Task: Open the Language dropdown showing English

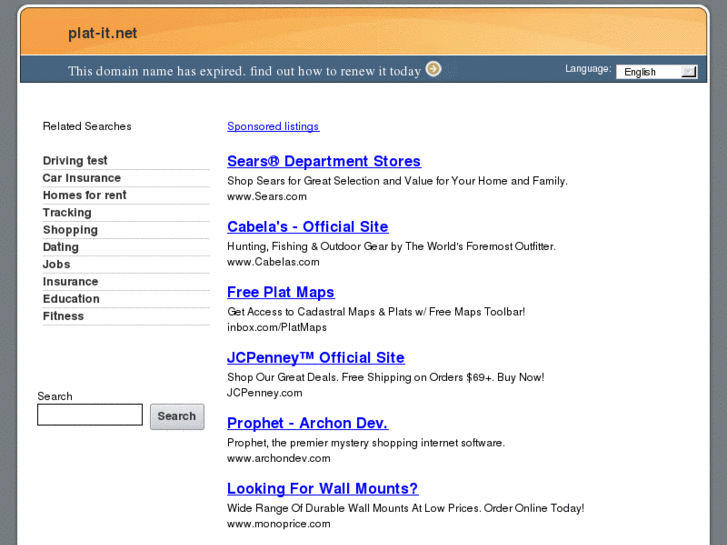Action: click(657, 72)
